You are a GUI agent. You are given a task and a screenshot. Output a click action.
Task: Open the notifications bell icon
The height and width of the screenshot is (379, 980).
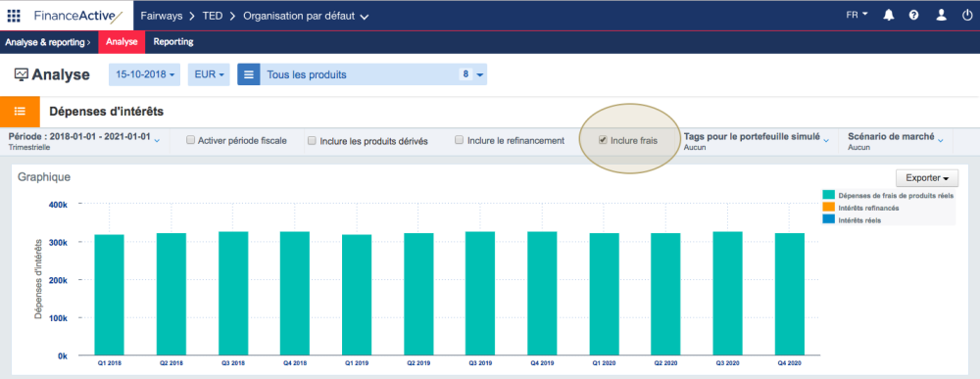coord(888,15)
